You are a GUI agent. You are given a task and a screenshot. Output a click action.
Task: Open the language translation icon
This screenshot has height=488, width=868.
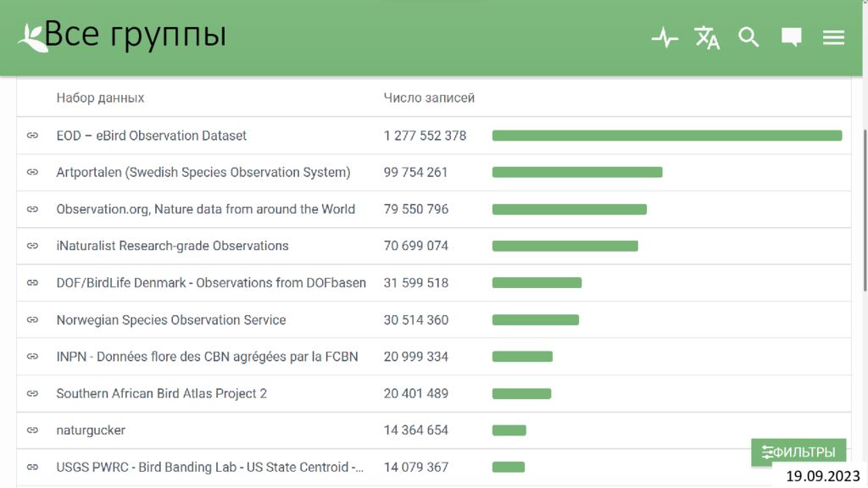(707, 37)
